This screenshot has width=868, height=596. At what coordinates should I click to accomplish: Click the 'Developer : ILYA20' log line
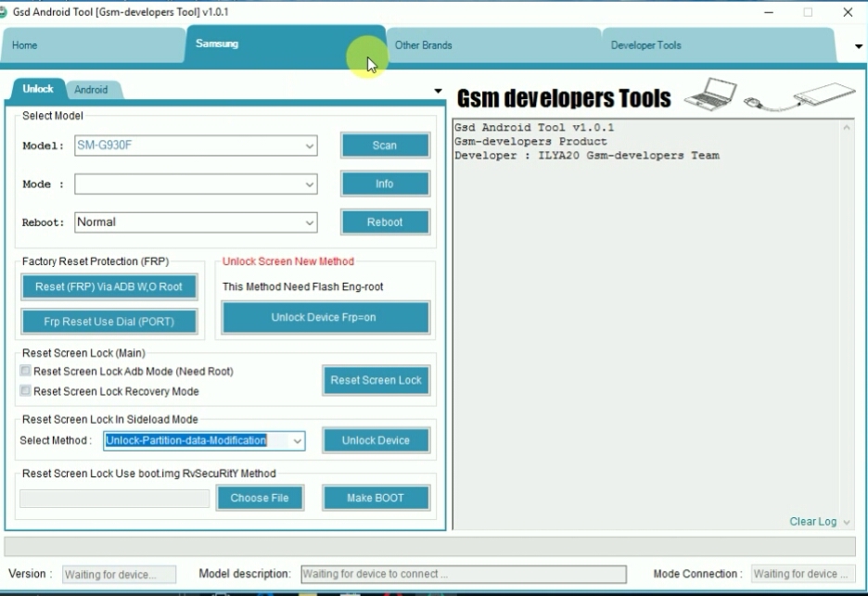[587, 156]
